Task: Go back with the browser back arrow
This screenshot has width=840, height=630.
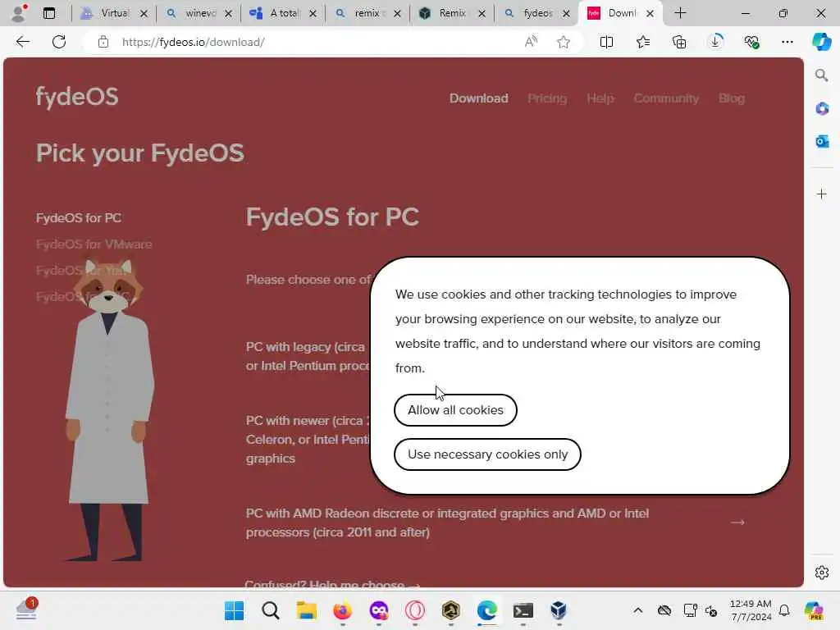Action: point(22,42)
